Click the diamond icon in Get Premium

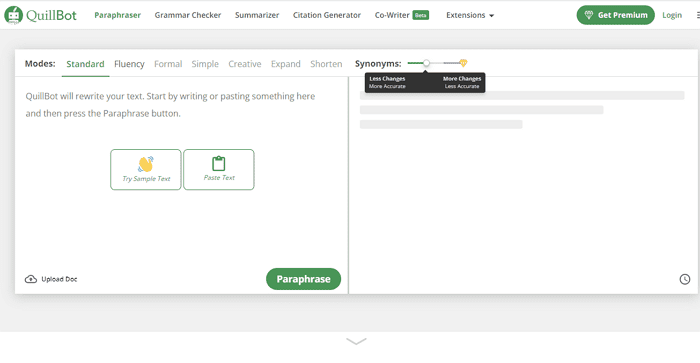coord(589,15)
